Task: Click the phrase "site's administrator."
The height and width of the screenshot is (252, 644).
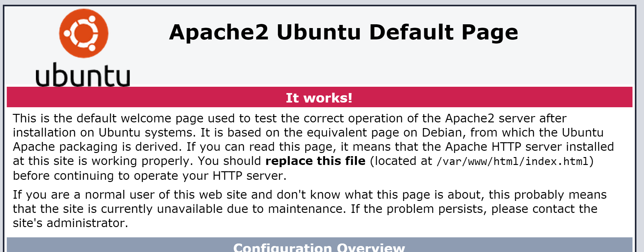Action: pos(70,223)
